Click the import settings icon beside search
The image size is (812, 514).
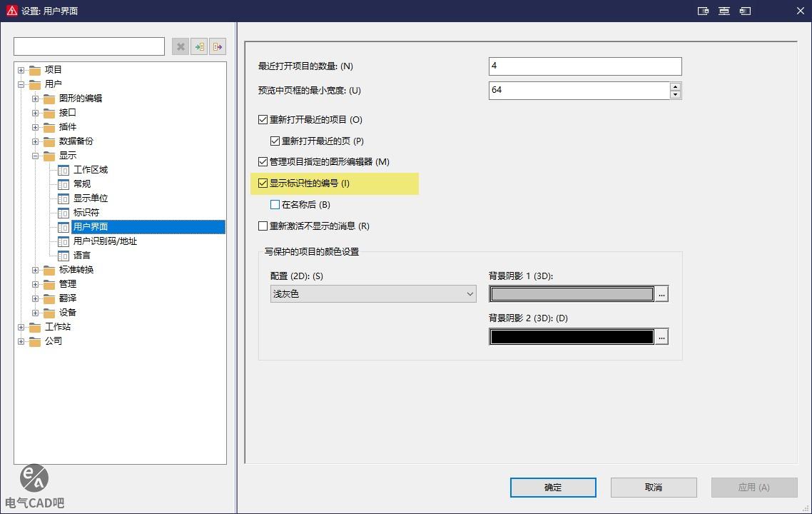coord(199,46)
